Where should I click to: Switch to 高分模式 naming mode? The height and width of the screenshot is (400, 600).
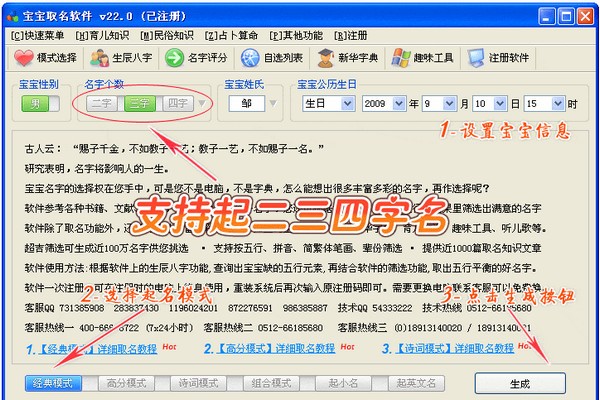pos(126,383)
